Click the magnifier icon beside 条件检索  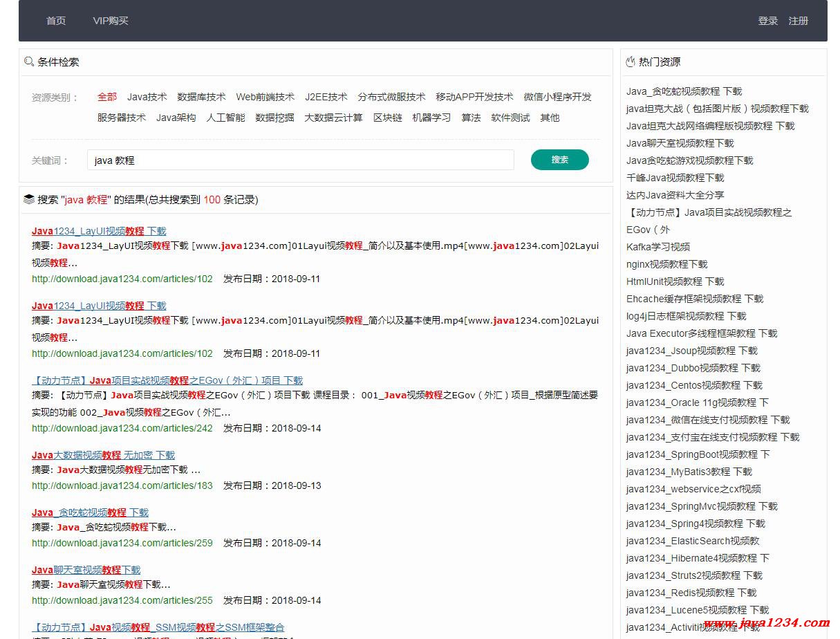tap(29, 62)
